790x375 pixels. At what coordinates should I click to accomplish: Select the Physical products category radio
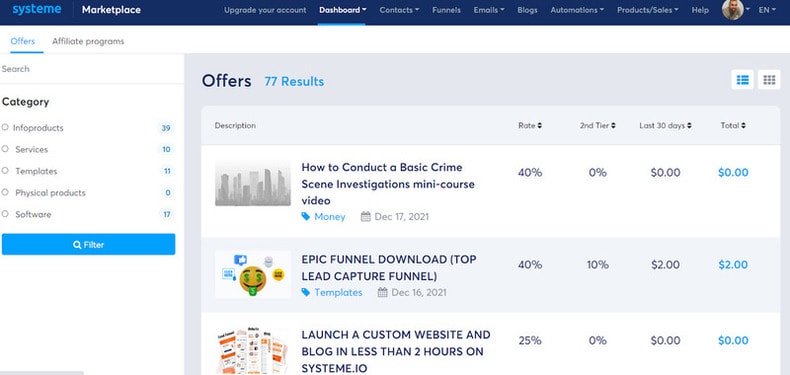(5, 192)
